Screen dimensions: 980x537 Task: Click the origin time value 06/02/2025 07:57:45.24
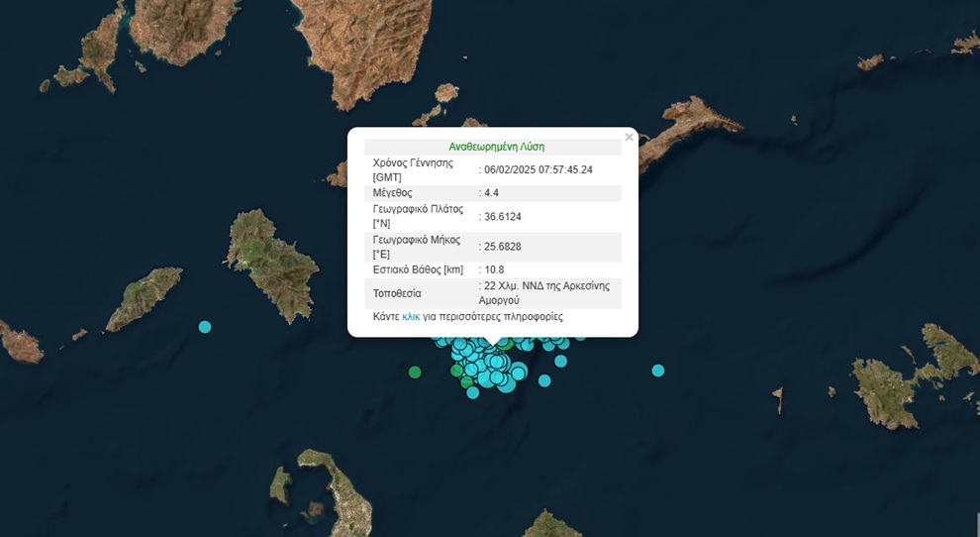click(538, 169)
